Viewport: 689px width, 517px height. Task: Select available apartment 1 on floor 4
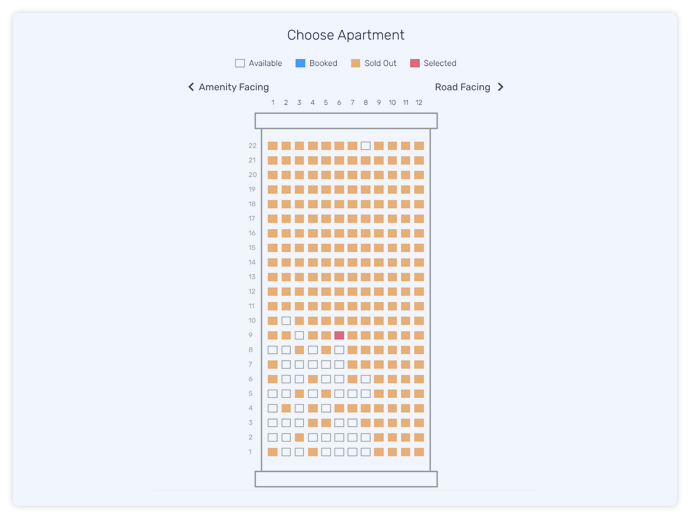click(x=272, y=408)
